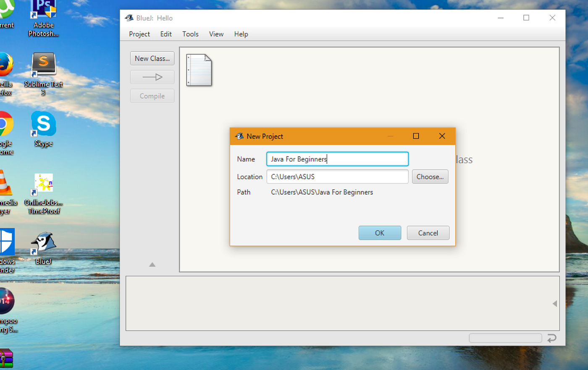The width and height of the screenshot is (588, 370).
Task: Cancel the New Project dialog
Action: click(428, 233)
